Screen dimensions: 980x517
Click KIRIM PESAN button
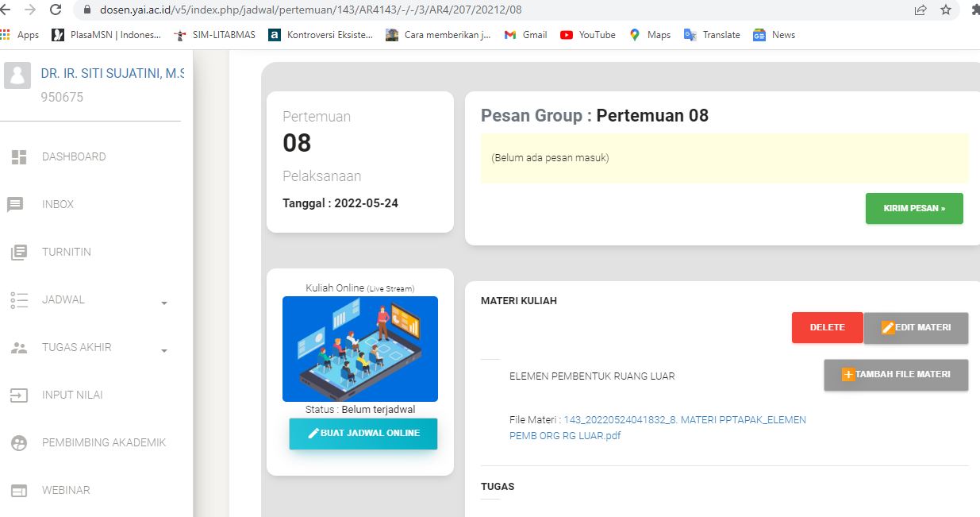[x=914, y=208]
